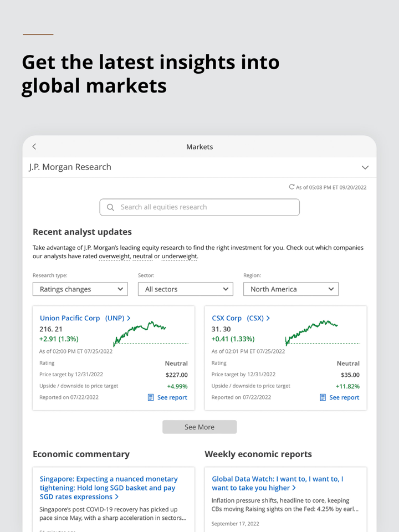Click See report link for Union Pacific

click(x=172, y=397)
